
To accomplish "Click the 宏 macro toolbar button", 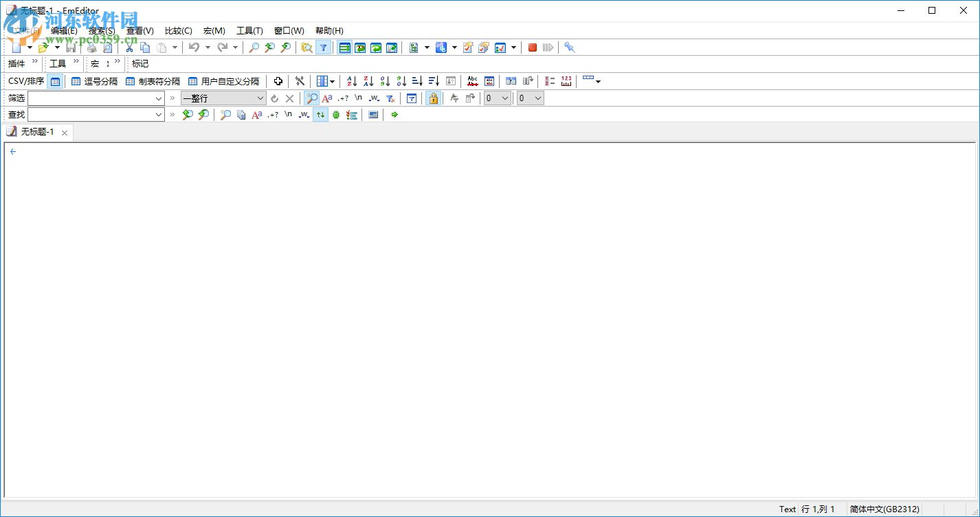I will [94, 63].
